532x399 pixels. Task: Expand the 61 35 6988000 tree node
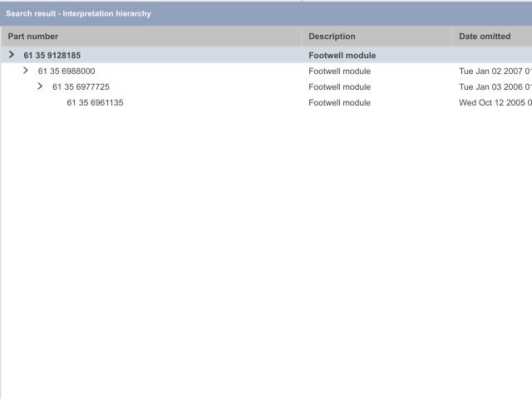pos(26,71)
